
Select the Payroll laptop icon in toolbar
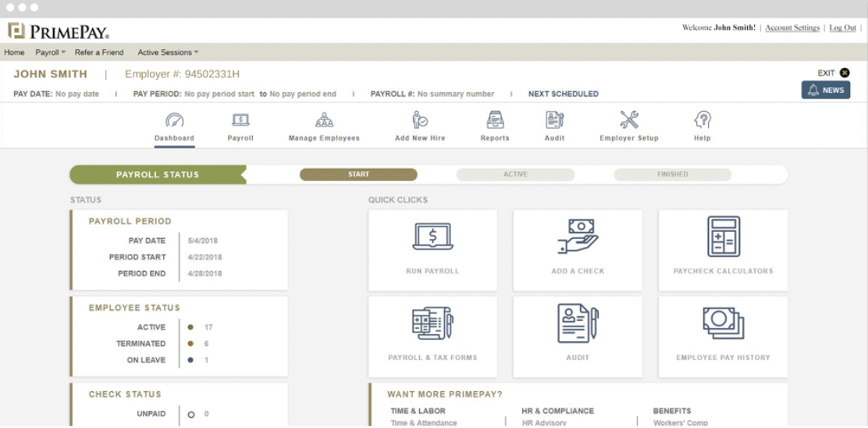(x=240, y=120)
